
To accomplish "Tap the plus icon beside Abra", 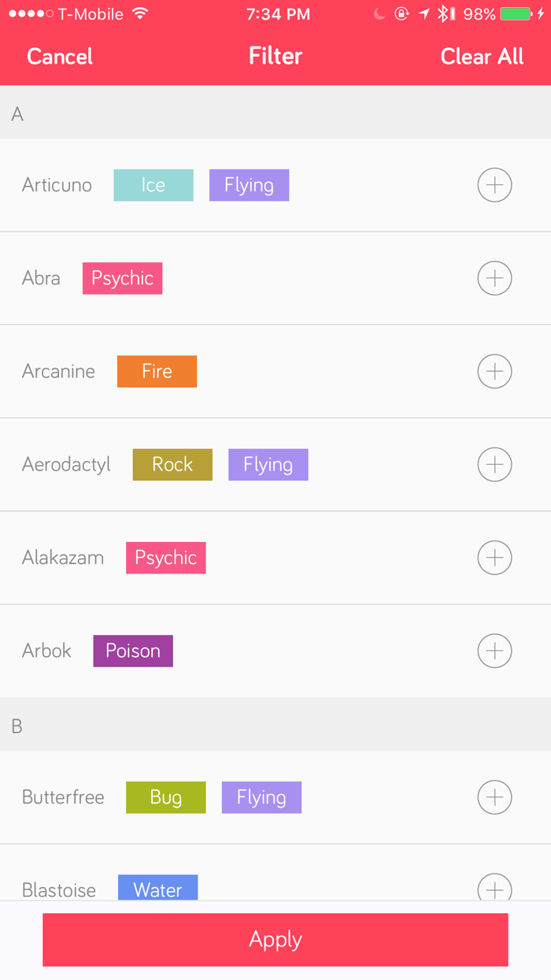I will [x=494, y=278].
